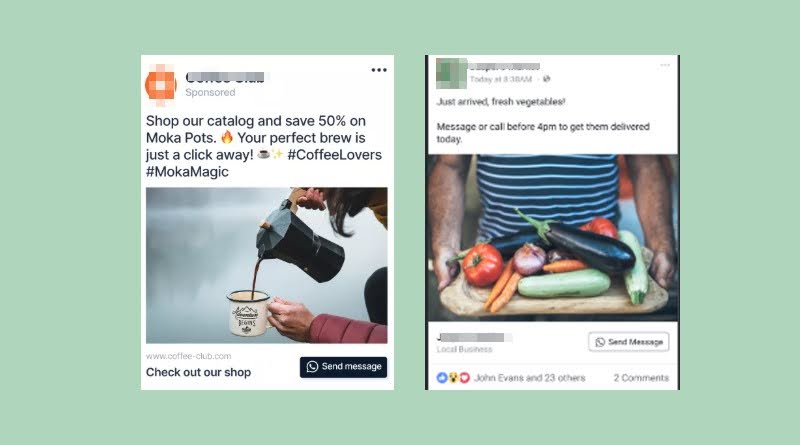
Task: Click the #MokaMagic hashtag
Action: coord(187,171)
